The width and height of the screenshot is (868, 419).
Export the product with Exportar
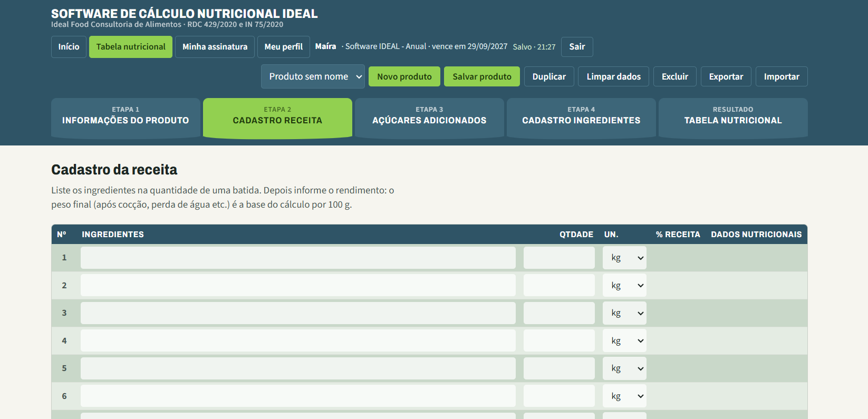click(726, 76)
